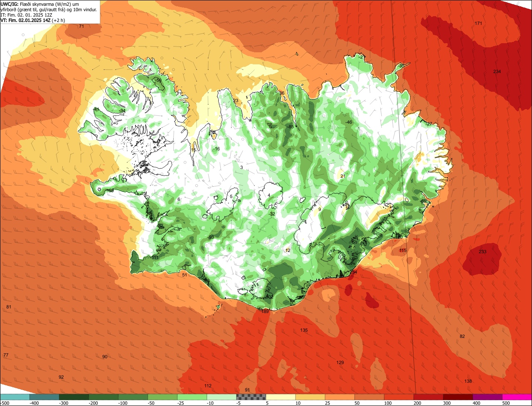Click the map value '115' near the southeast coast

pos(403,250)
